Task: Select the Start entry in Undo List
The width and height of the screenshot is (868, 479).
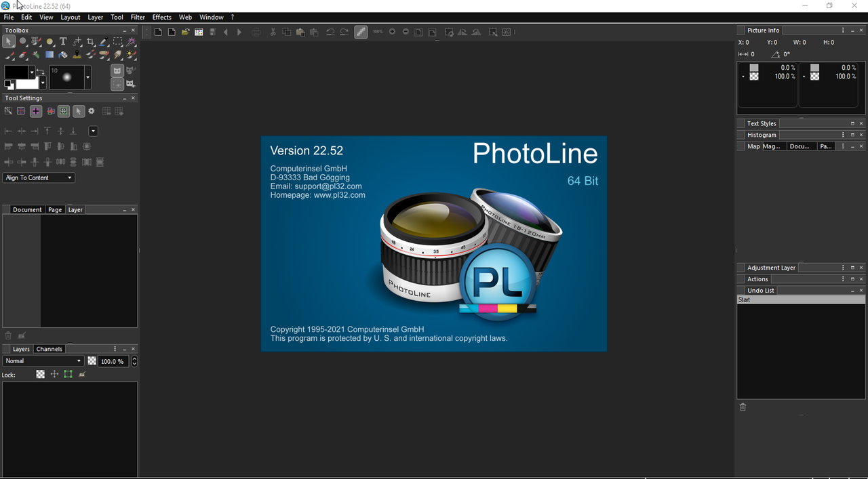Action: tap(801, 299)
